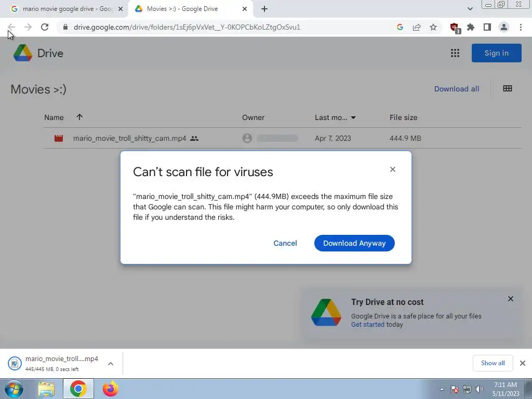Click the Drive logo in promo banner
Screen dimensions: 532x399
(x=326, y=312)
